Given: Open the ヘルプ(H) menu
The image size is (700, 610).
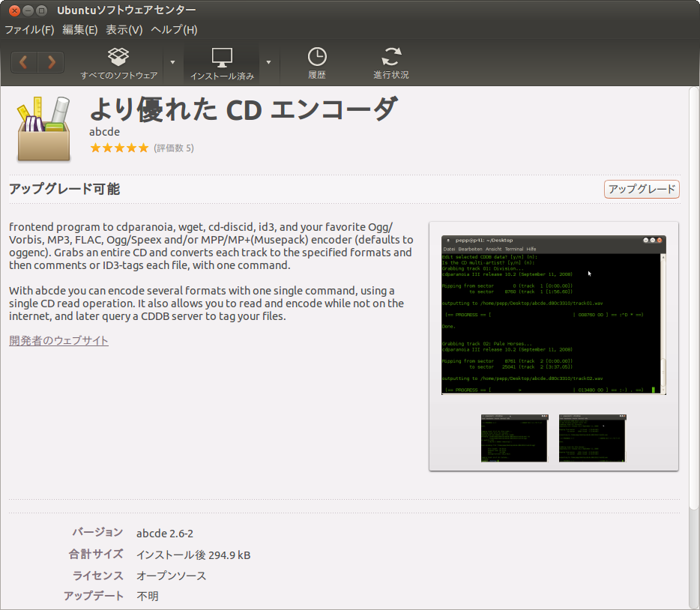Looking at the screenshot, I should coord(174,30).
